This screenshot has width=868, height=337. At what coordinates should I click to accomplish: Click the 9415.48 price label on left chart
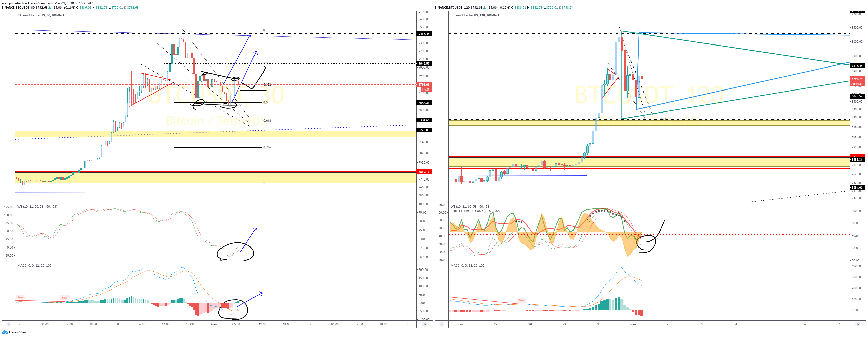tap(424, 34)
